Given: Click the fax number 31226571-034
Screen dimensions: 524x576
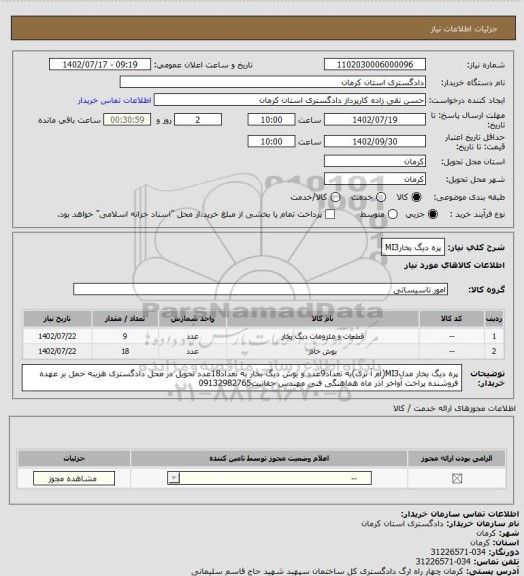Looking at the screenshot, I should point(458,552).
